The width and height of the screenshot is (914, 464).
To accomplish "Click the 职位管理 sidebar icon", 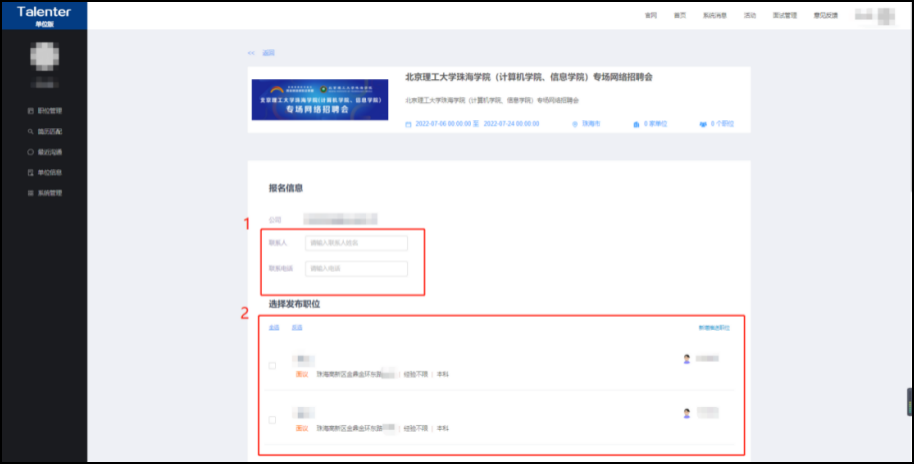I will pyautogui.click(x=30, y=111).
